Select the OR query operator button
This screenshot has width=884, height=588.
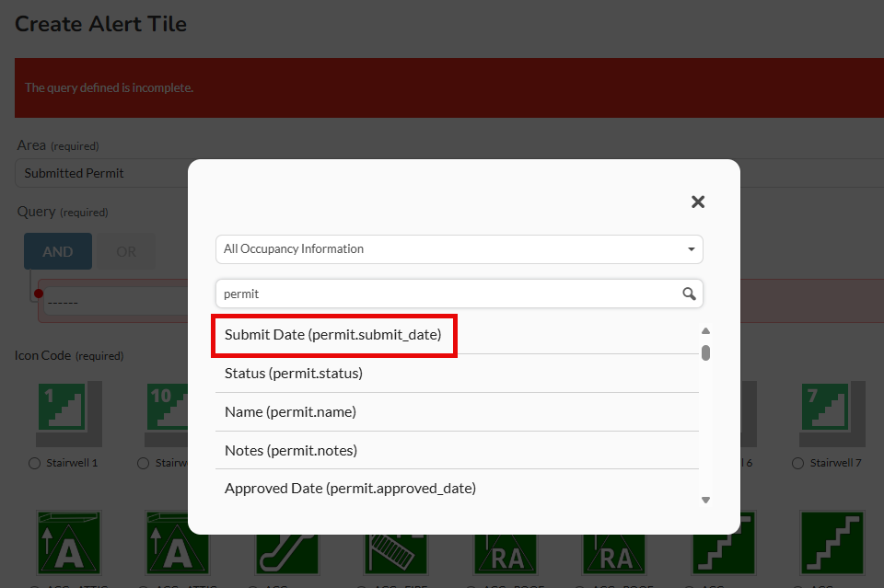(126, 251)
